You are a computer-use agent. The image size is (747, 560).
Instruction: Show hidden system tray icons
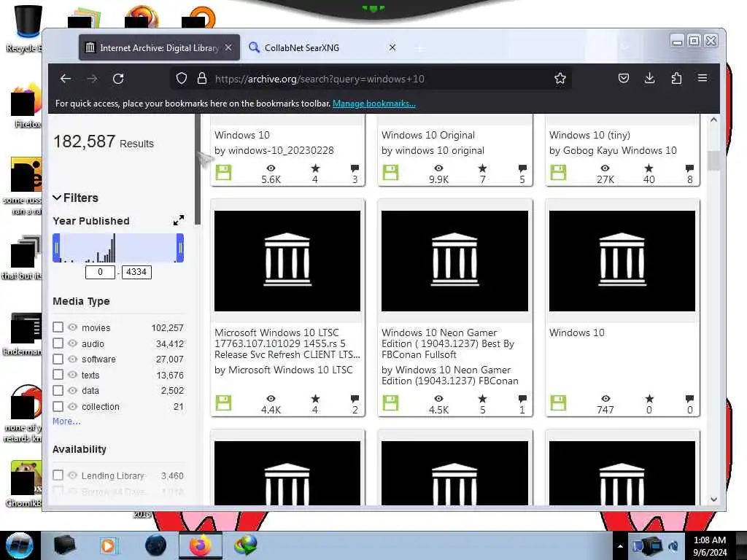coord(620,546)
